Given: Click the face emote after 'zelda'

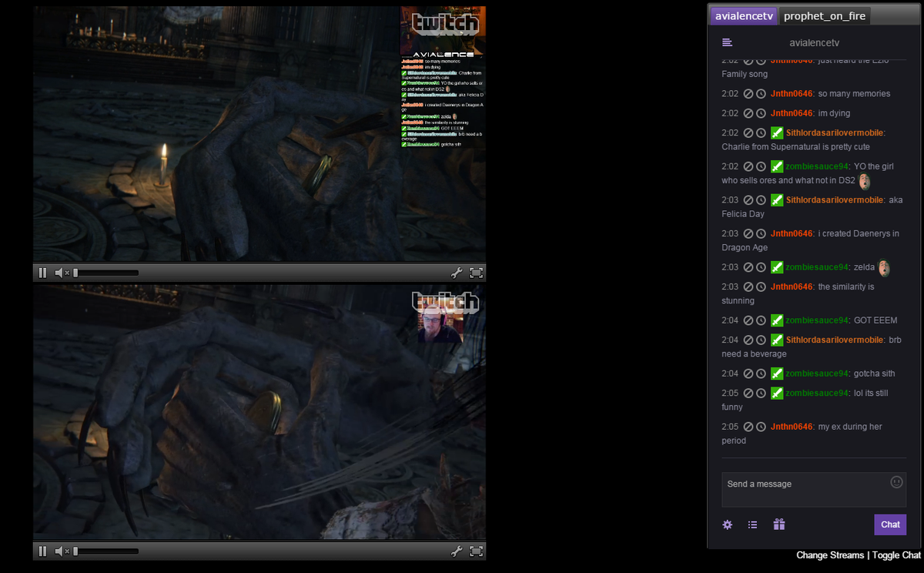Looking at the screenshot, I should [884, 268].
